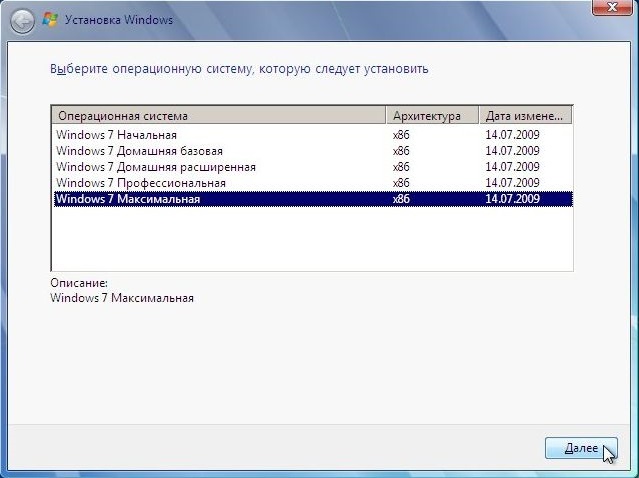Sort by Дата измене... column header
Image resolution: width=639 pixels, height=478 pixels.
(x=526, y=116)
